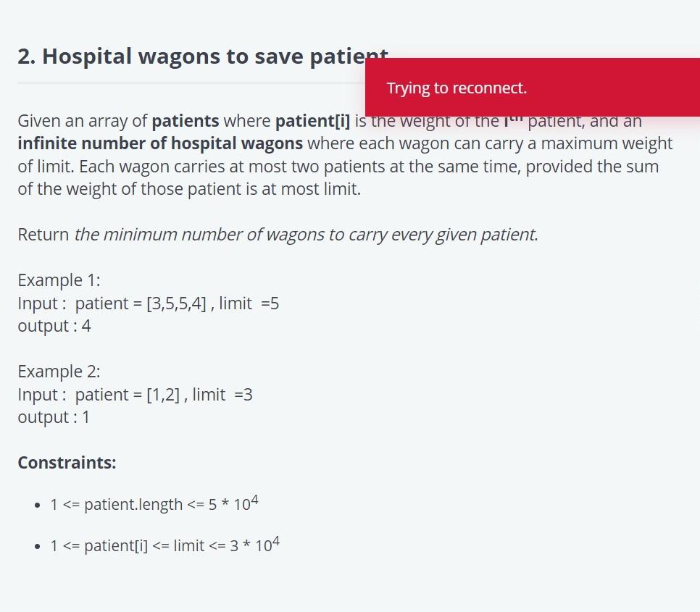The height and width of the screenshot is (612, 700).
Task: Click the horizontal divider under the title
Action: tap(191, 83)
